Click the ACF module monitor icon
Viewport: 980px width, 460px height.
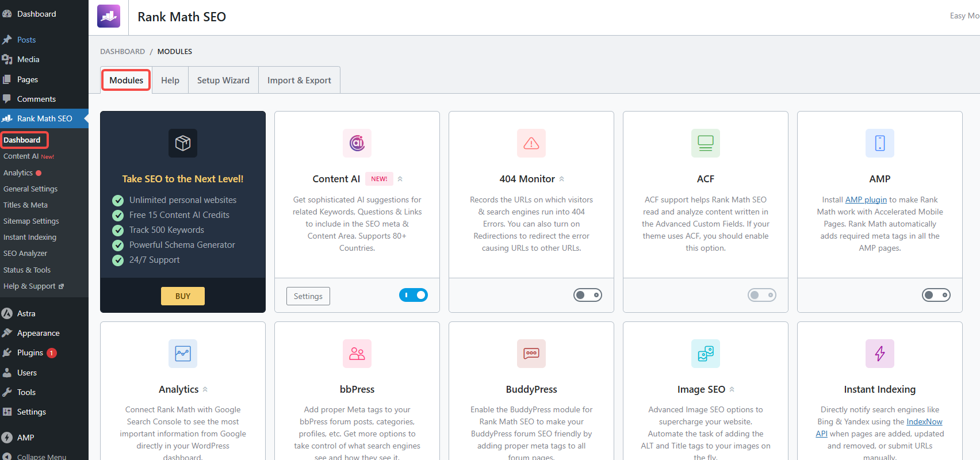click(705, 143)
